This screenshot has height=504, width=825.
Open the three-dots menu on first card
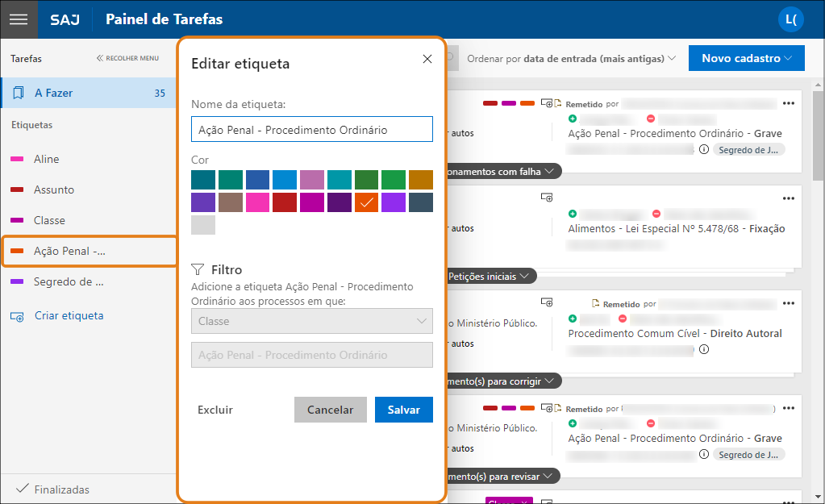click(789, 103)
